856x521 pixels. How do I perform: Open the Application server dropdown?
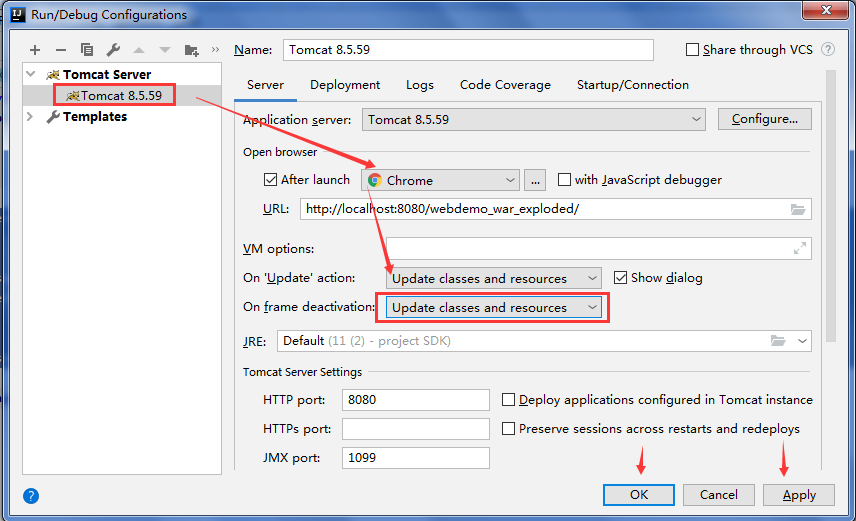click(x=534, y=120)
